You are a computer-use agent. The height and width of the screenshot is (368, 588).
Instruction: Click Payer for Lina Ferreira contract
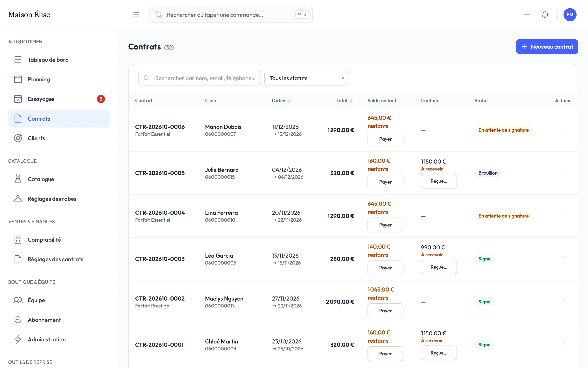385,225
